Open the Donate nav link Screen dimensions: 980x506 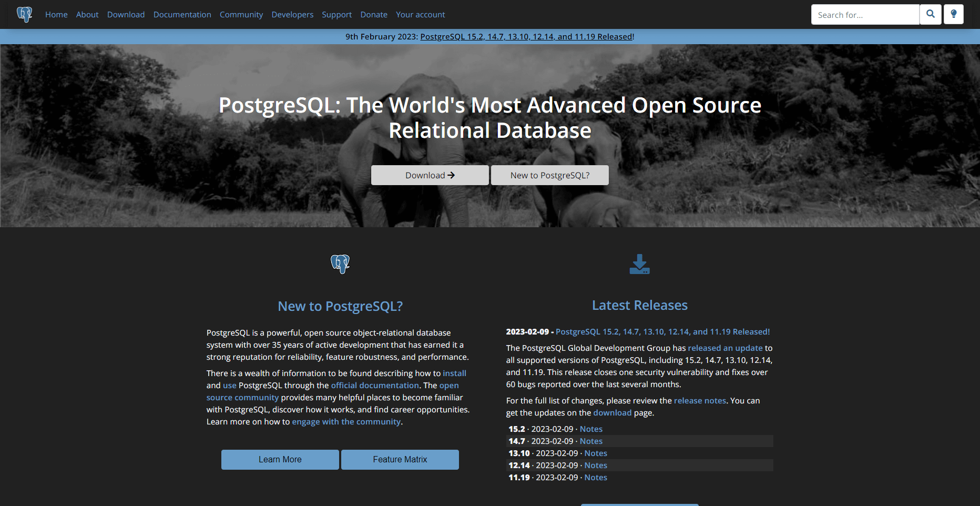(374, 15)
